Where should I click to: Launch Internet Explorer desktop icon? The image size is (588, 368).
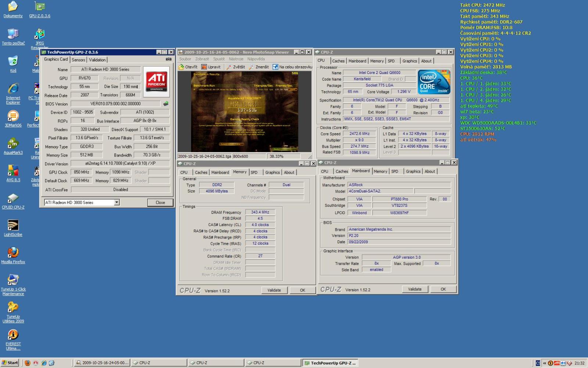(x=13, y=93)
